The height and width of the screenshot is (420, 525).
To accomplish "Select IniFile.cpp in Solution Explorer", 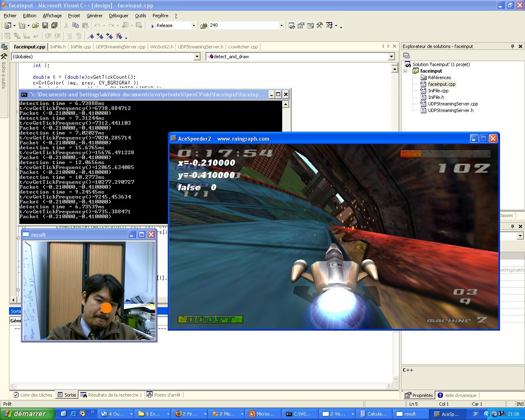I will click(438, 91).
